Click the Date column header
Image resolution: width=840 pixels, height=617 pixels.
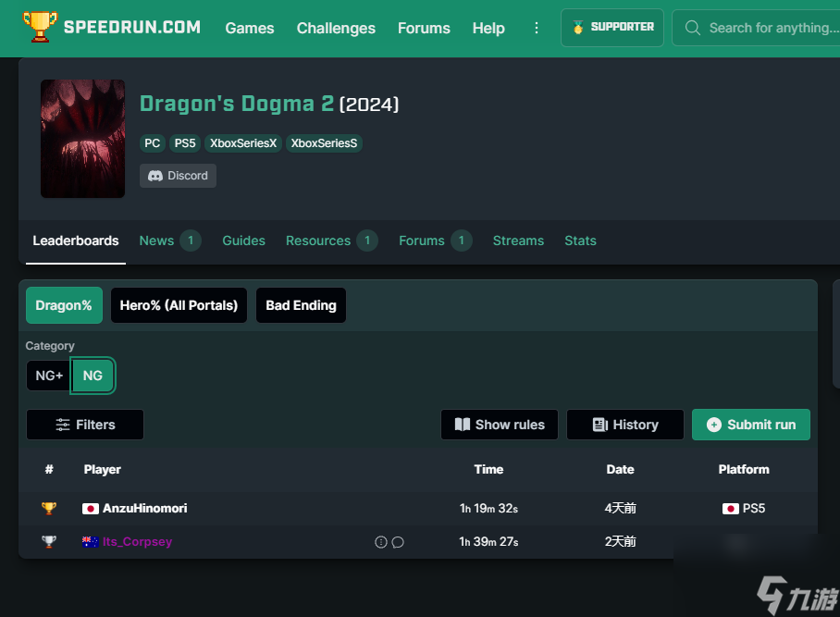pos(621,470)
